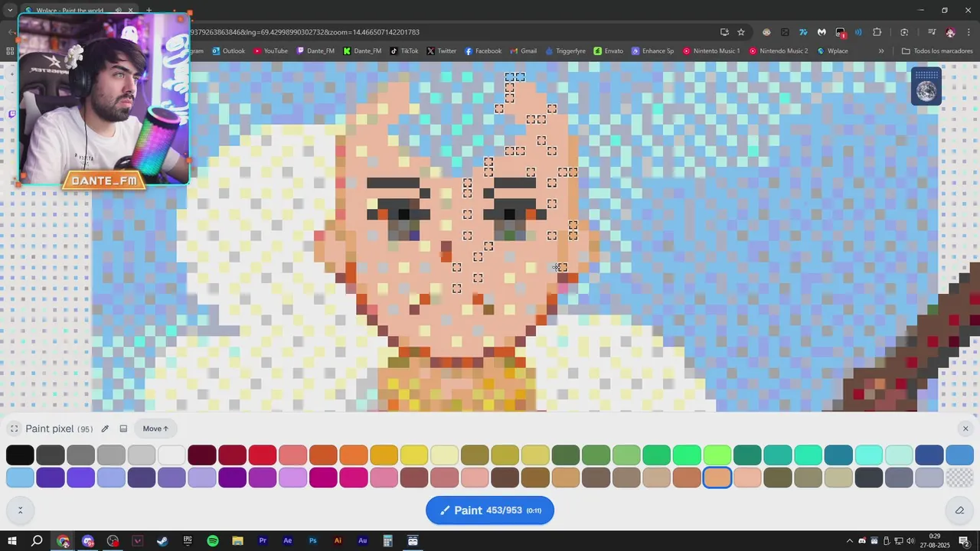Click the Move arrow button
Image resolution: width=980 pixels, height=551 pixels.
[x=155, y=429]
